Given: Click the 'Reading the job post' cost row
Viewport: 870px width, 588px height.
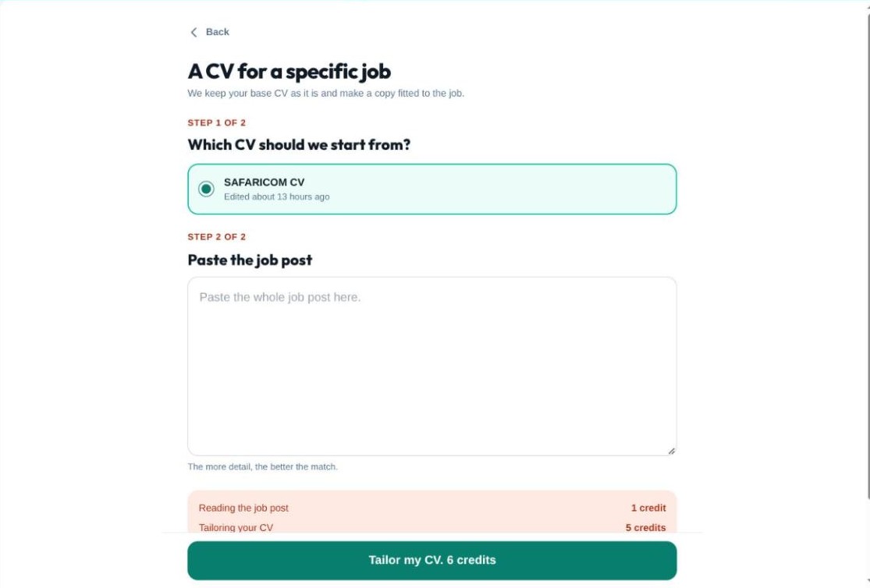Looking at the screenshot, I should point(432,508).
